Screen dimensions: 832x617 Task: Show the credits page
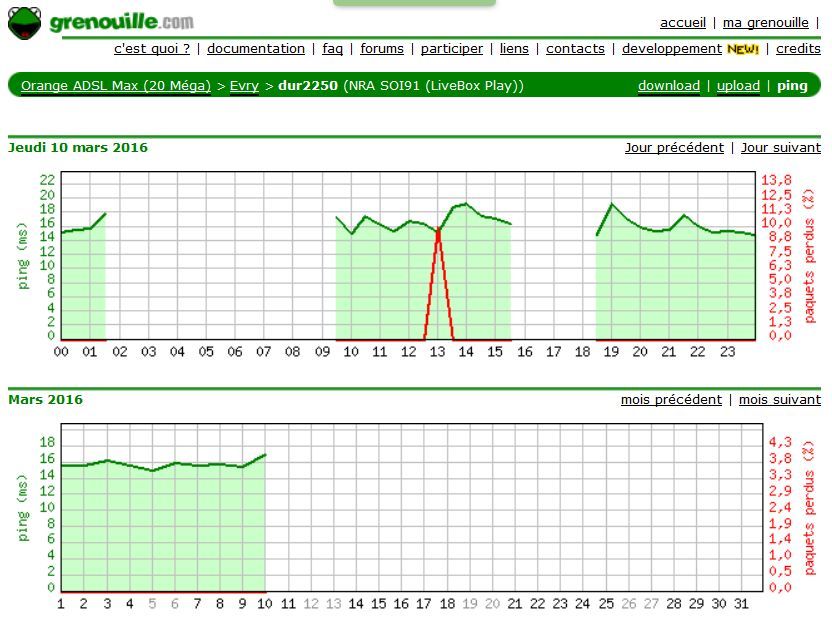pyautogui.click(x=798, y=48)
